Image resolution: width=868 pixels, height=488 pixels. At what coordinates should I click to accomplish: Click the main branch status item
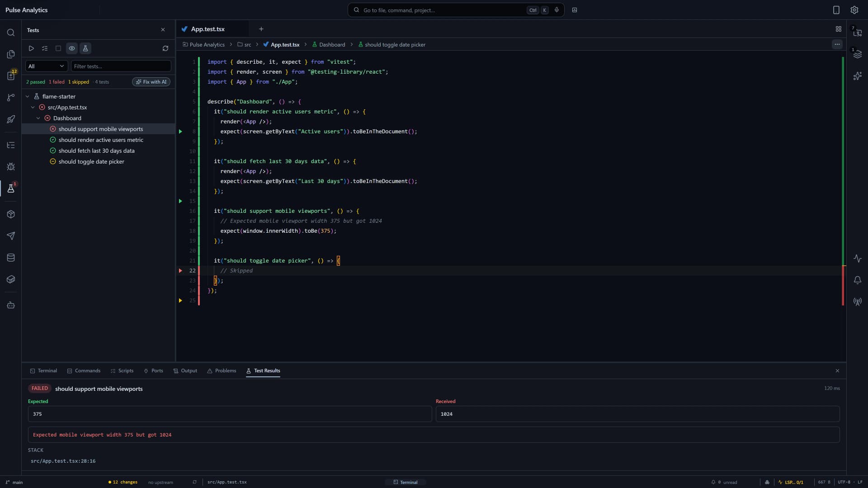pyautogui.click(x=14, y=482)
